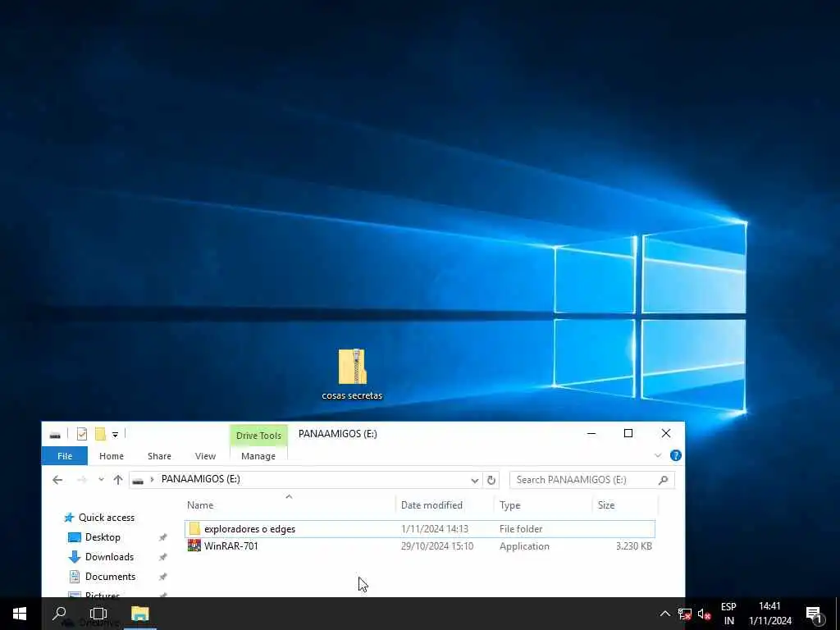Viewport: 840px width, 630px height.
Task: Switch to the Share ribbon tab
Action: pyautogui.click(x=160, y=456)
